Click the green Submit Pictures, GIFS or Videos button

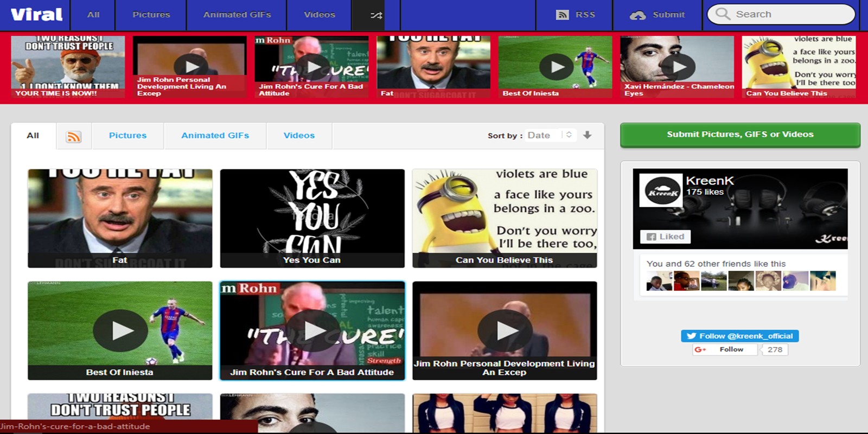[x=740, y=135]
